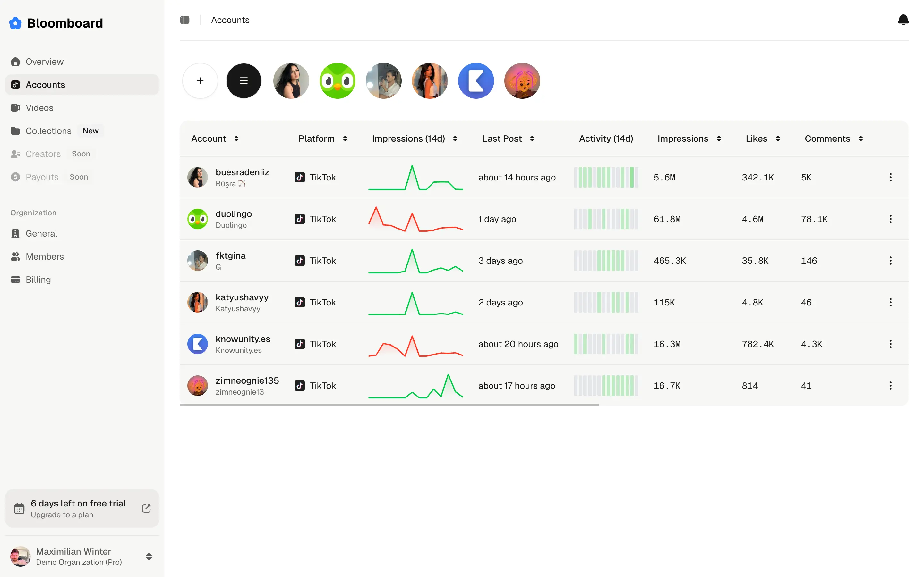The height and width of the screenshot is (577, 924).
Task: Open notifications via the bell icon
Action: [903, 20]
